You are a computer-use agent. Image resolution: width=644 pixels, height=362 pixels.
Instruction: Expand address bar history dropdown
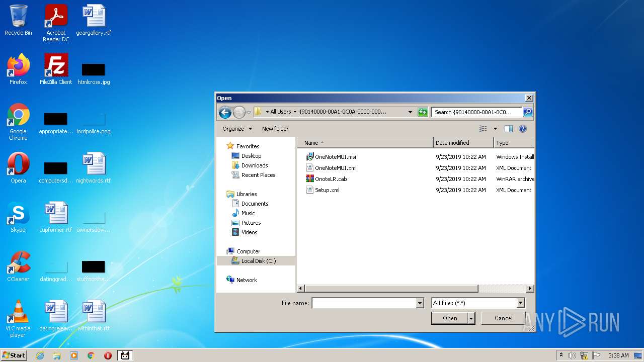(410, 112)
